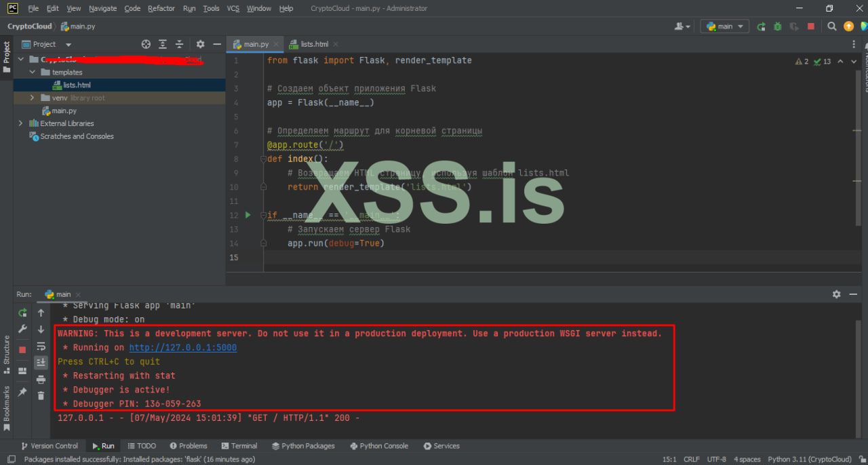This screenshot has height=465, width=868.
Task: Clear Run console with trash icon
Action: coord(41,396)
